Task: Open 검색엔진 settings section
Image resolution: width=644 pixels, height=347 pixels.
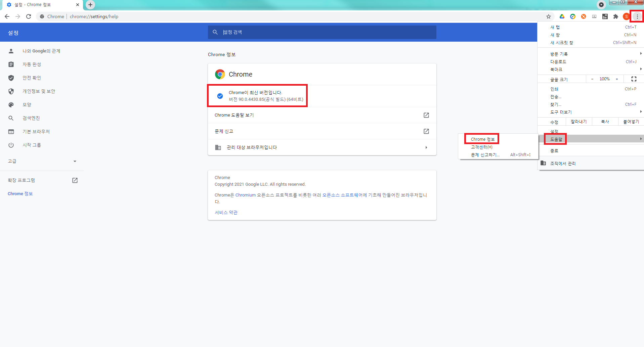Action: point(42,118)
